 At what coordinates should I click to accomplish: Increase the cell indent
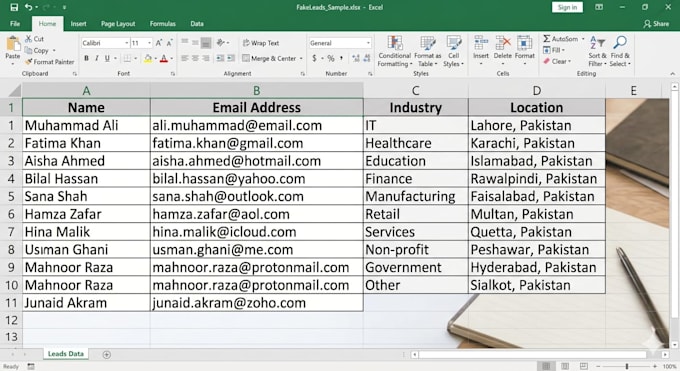231,58
